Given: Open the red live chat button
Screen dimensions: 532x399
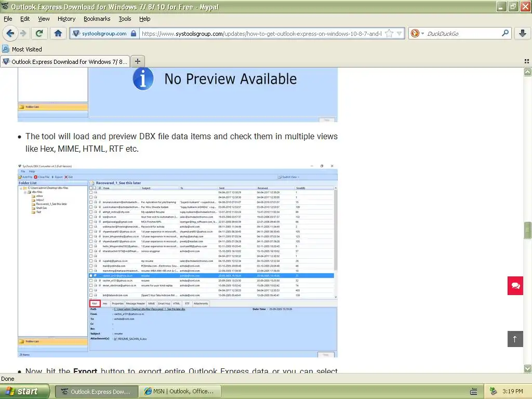Looking at the screenshot, I should (x=515, y=286).
